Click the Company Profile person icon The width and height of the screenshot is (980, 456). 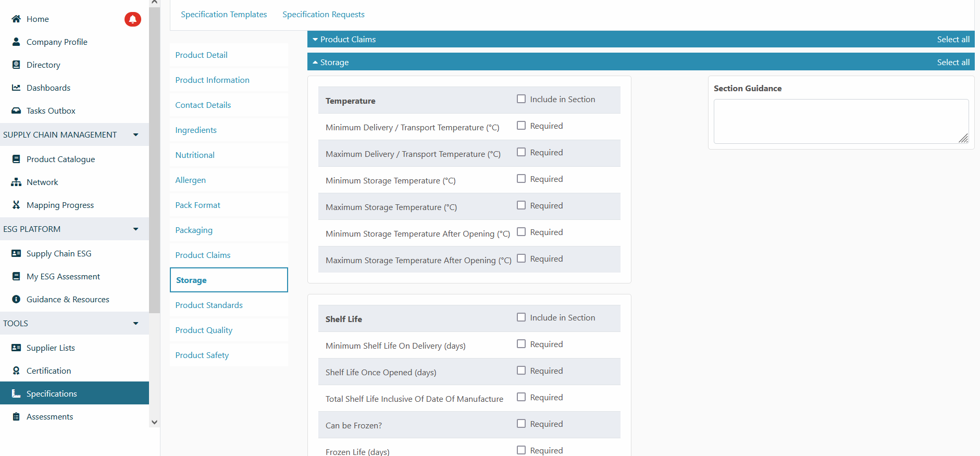pos(16,42)
